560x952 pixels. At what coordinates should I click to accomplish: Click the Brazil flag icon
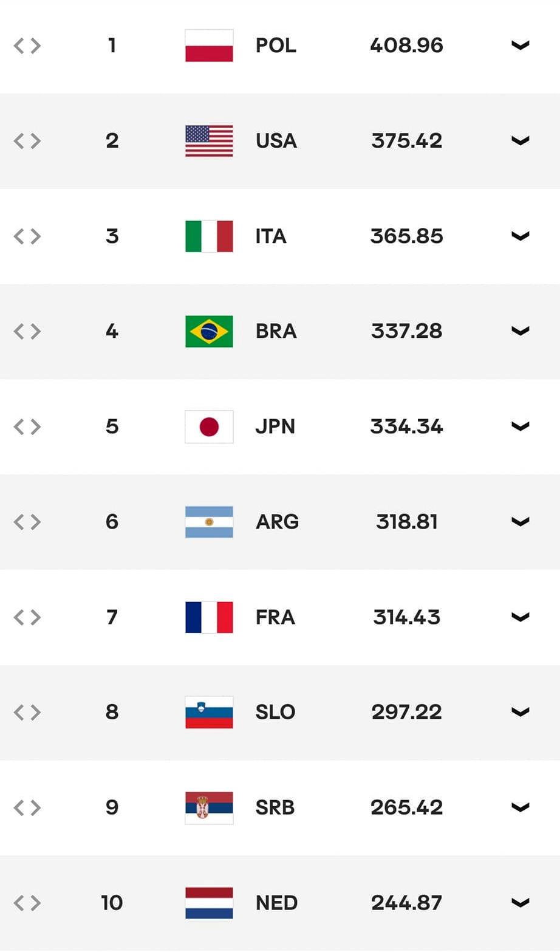[209, 331]
